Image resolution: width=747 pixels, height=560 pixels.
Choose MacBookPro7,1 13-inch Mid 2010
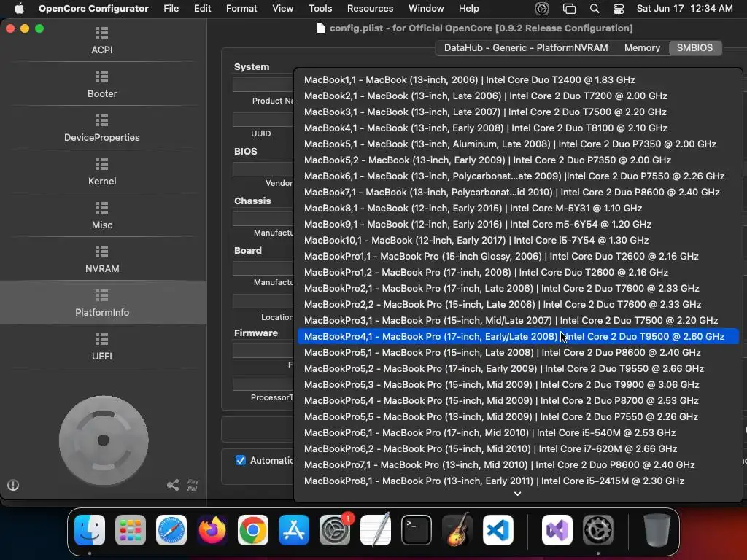[x=518, y=464]
